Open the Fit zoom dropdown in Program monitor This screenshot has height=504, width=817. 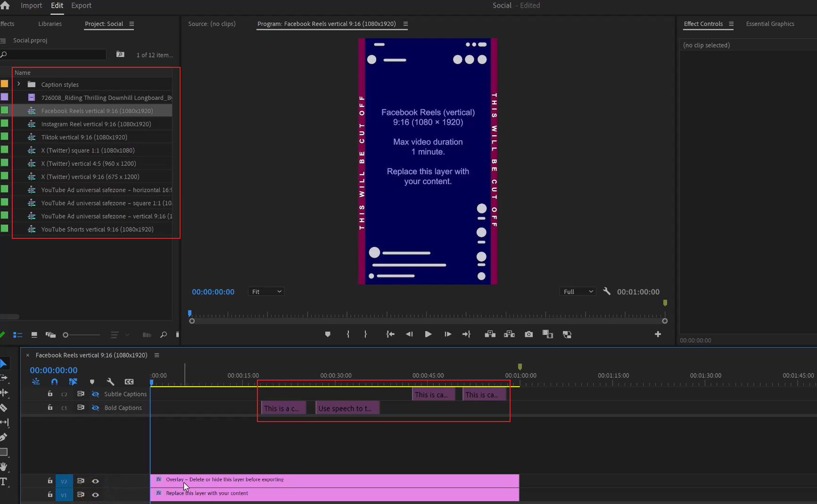point(265,291)
